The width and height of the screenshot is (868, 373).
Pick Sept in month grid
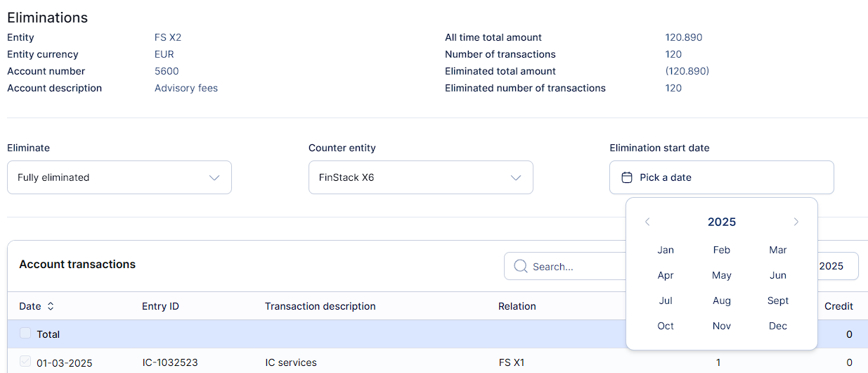pos(778,301)
